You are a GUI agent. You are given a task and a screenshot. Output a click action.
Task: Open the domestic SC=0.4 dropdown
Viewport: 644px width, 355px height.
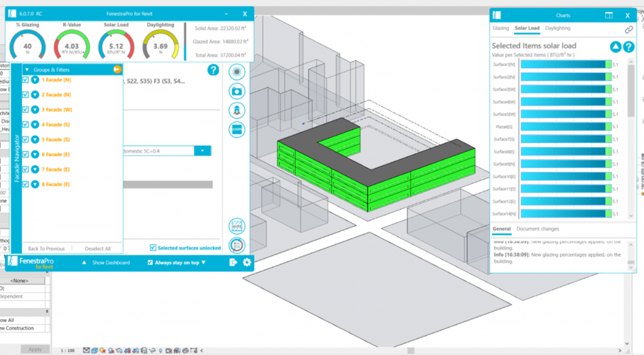203,151
